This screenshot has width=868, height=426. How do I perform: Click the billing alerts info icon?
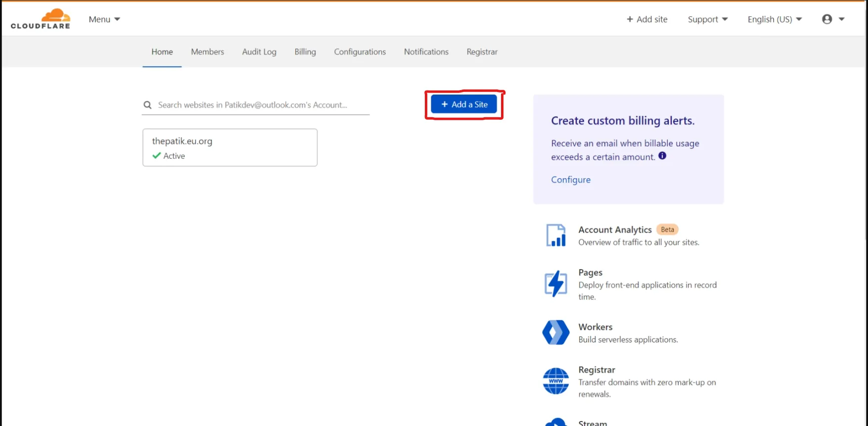[662, 156]
